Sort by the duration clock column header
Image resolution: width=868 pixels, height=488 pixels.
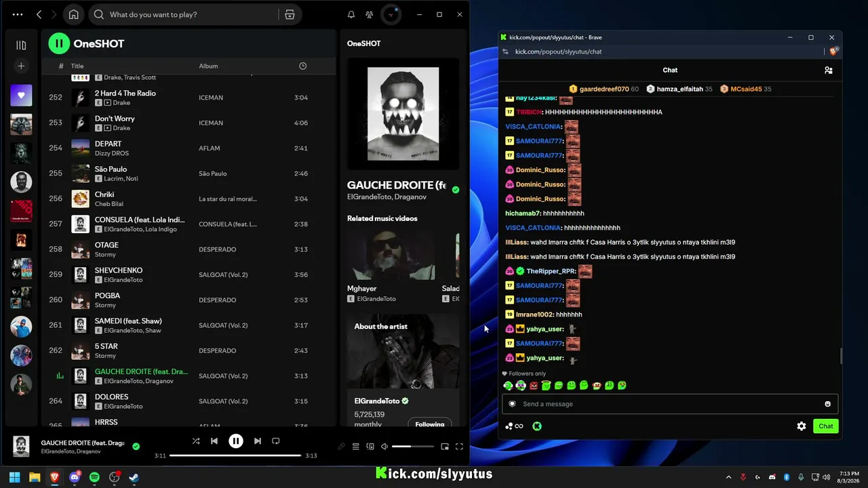pyautogui.click(x=303, y=66)
